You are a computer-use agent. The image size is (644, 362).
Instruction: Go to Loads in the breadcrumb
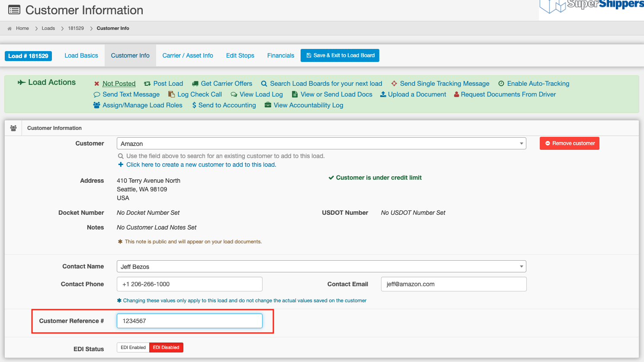(x=48, y=29)
